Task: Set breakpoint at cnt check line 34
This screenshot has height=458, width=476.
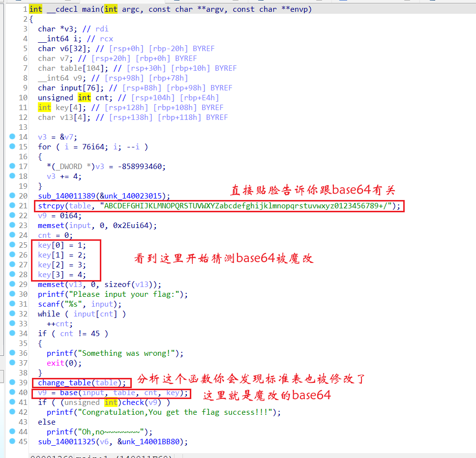Action: (12, 333)
